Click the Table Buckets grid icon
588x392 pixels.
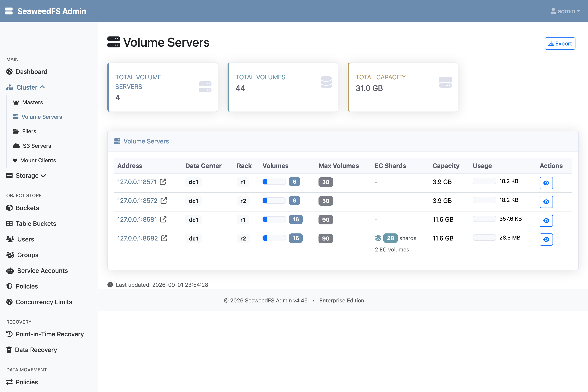coord(9,223)
